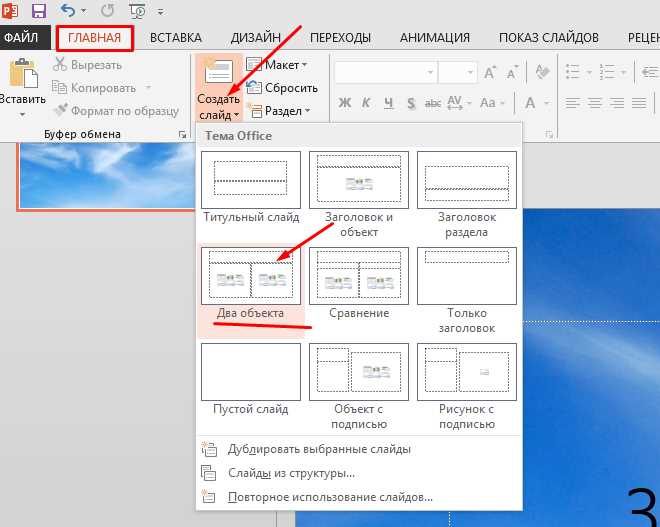The image size is (660, 527).
Task: Switch to the ПЕРЕХОДЫ tab
Action: 340,38
